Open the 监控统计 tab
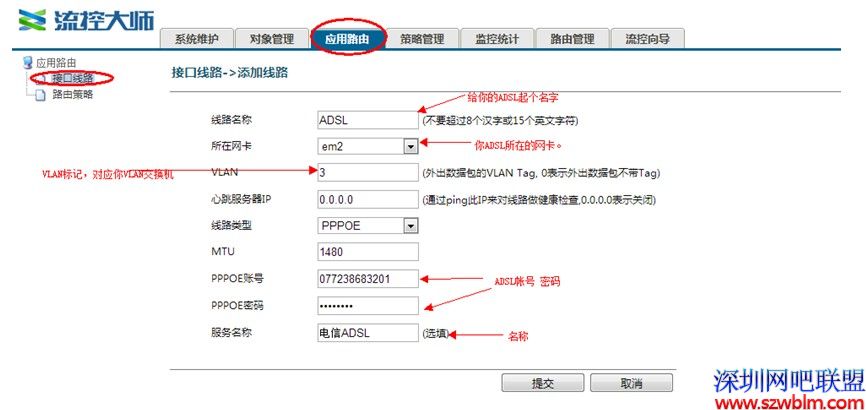The image size is (866, 410). pyautogui.click(x=496, y=39)
